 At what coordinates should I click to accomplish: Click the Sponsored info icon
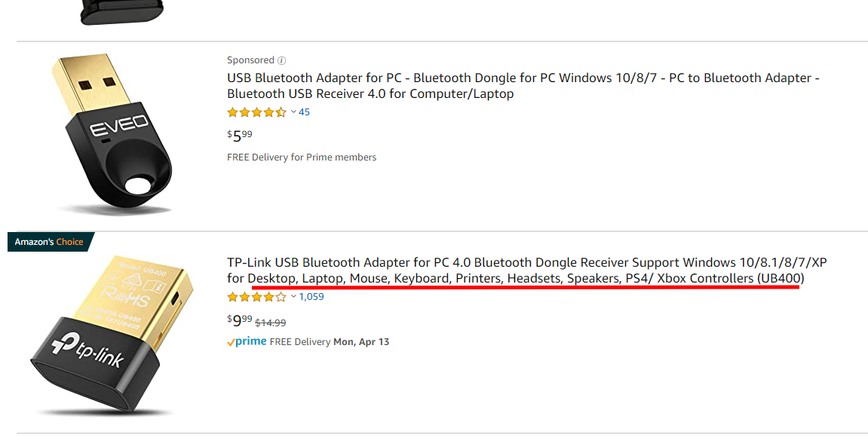[281, 60]
